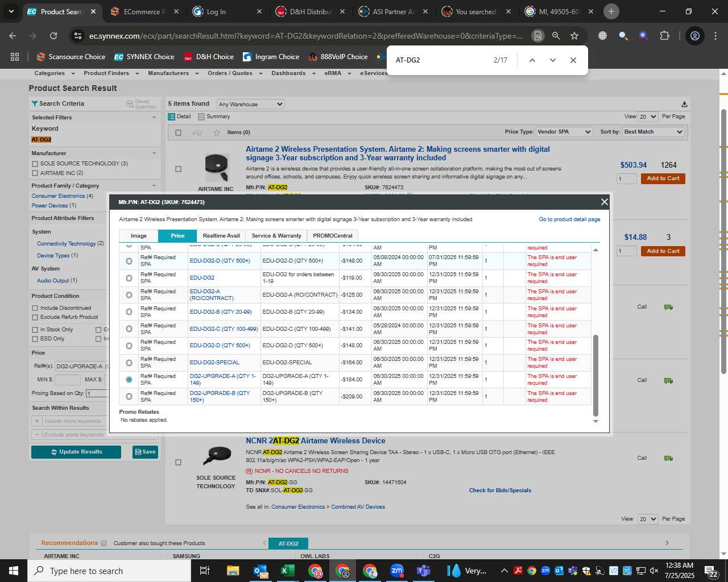Close the AT-DG2 price popup dialog
This screenshot has width=728, height=582.
coord(604,202)
